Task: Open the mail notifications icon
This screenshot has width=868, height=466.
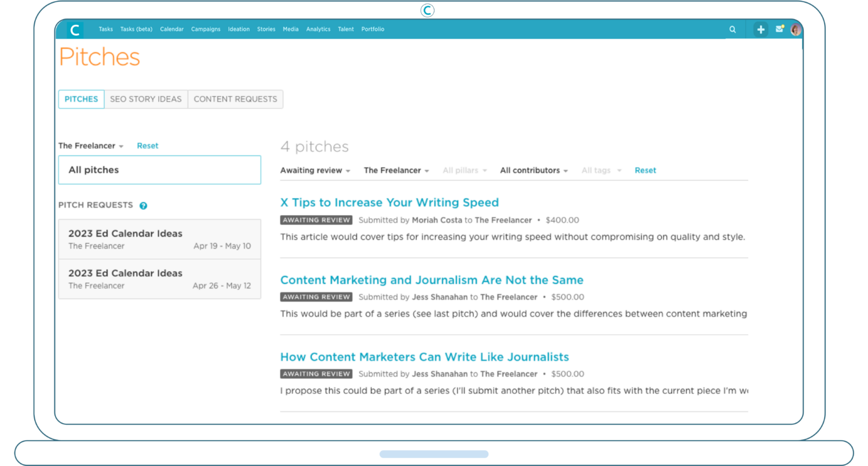Action: coord(779,29)
